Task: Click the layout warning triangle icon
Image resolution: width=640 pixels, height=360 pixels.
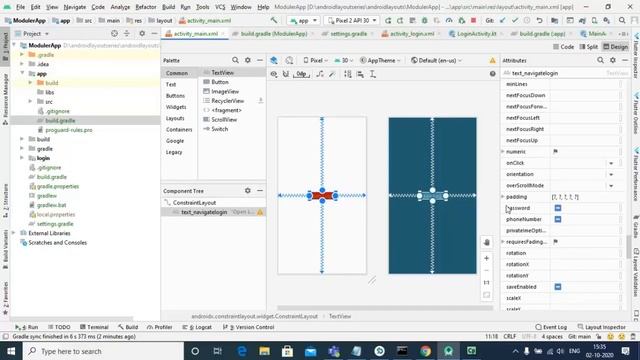Action: click(x=493, y=60)
